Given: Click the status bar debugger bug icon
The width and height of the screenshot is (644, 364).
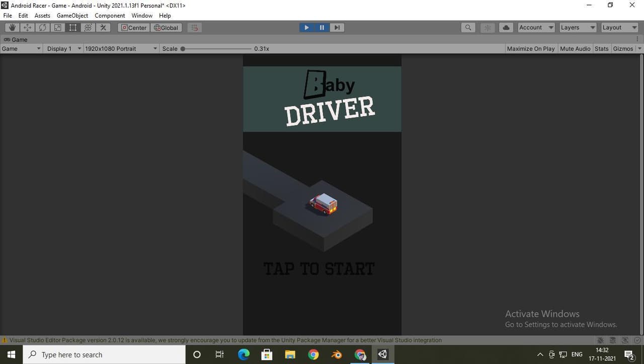Looking at the screenshot, I should [x=600, y=340].
